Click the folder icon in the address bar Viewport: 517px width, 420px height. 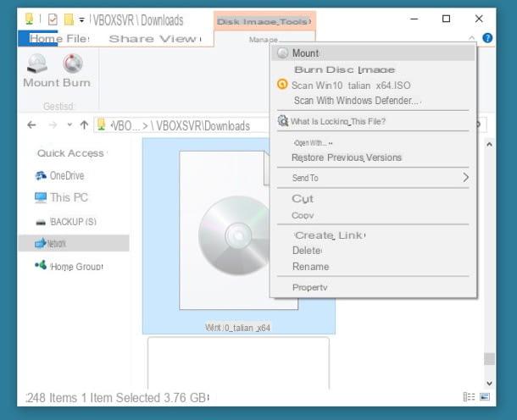101,124
